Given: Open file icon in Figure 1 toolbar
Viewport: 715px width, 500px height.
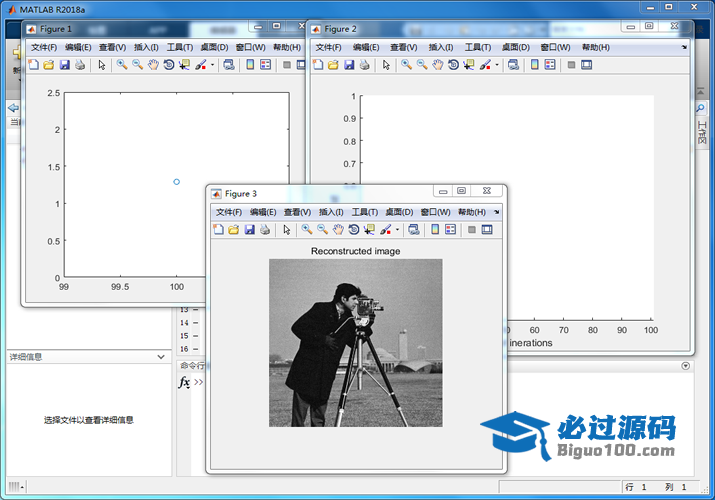Looking at the screenshot, I should click(x=49, y=65).
